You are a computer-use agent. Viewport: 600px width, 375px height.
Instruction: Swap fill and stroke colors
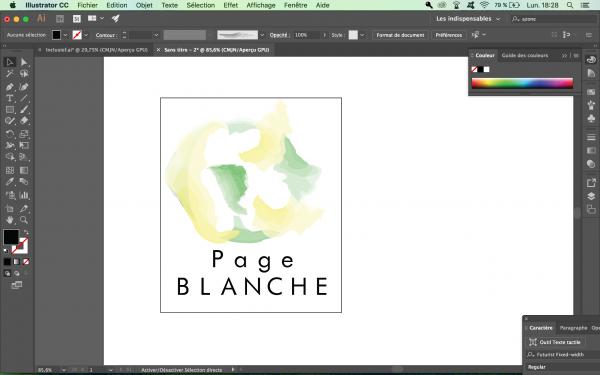tap(26, 232)
